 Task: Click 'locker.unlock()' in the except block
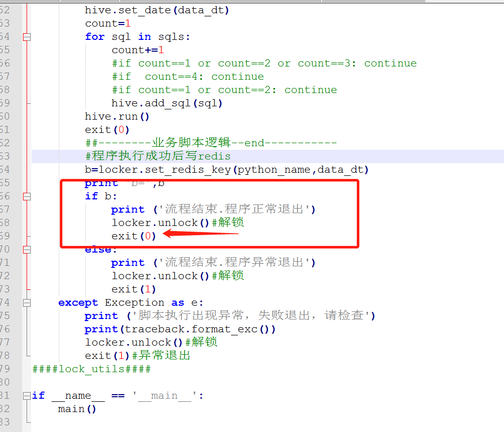[133, 343]
